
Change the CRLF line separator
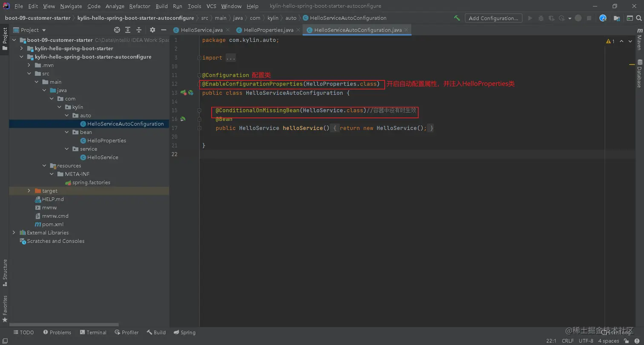(x=567, y=341)
